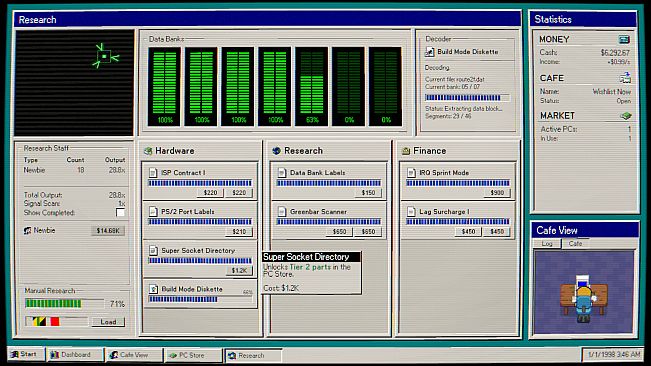Click the Cafe panel icon in Statistics
This screenshot has width=651, height=366.
coord(625,77)
